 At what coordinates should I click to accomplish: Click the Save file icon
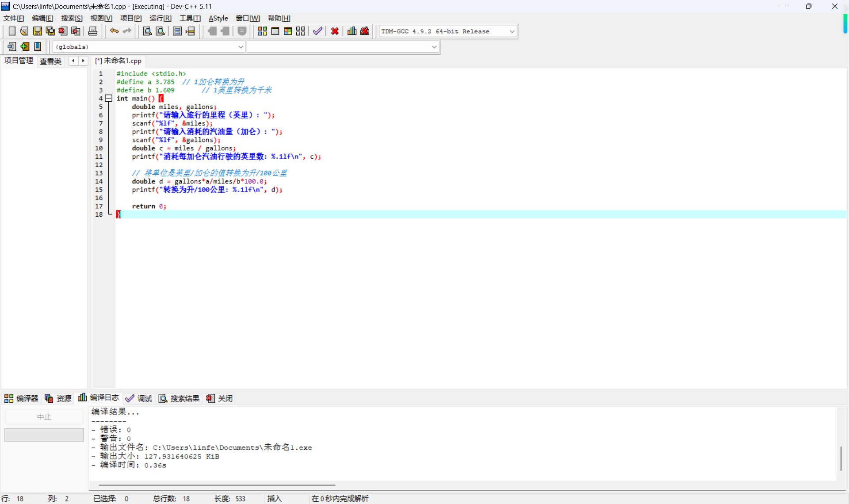point(38,31)
